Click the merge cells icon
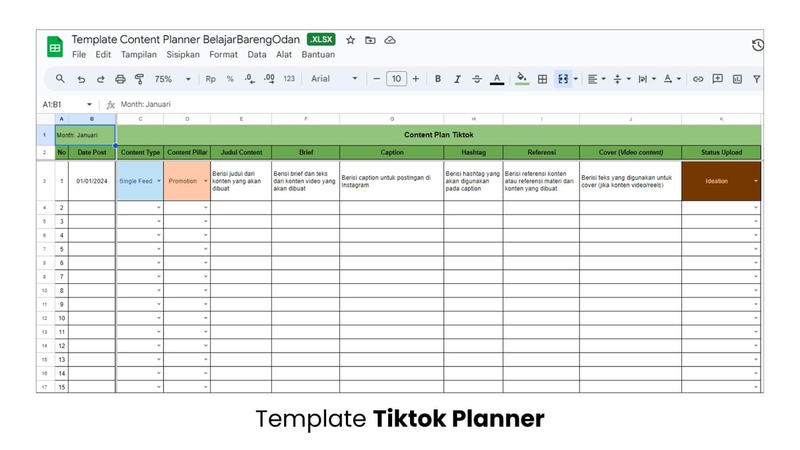 click(x=563, y=79)
